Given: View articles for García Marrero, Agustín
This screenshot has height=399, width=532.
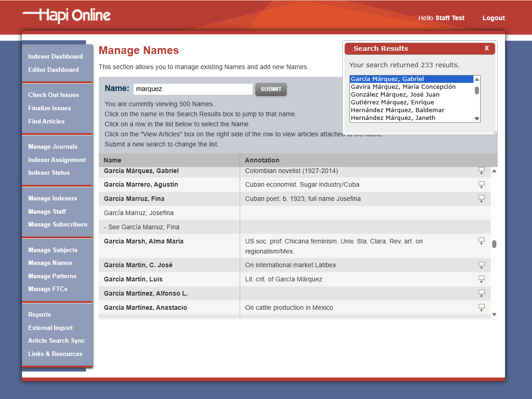Looking at the screenshot, I should coord(481,184).
